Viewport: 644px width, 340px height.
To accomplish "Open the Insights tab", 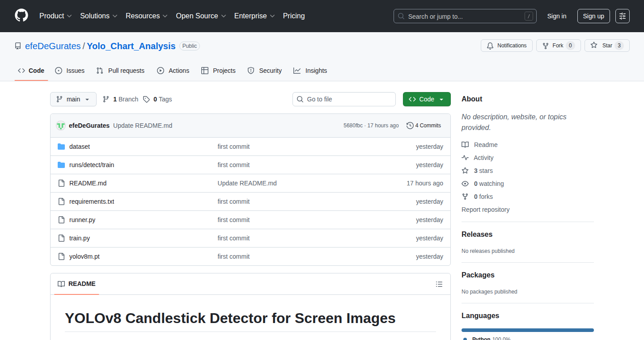I will (310, 71).
